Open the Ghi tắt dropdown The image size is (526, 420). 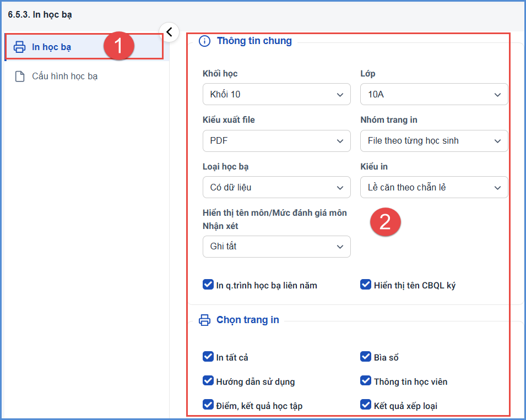276,247
